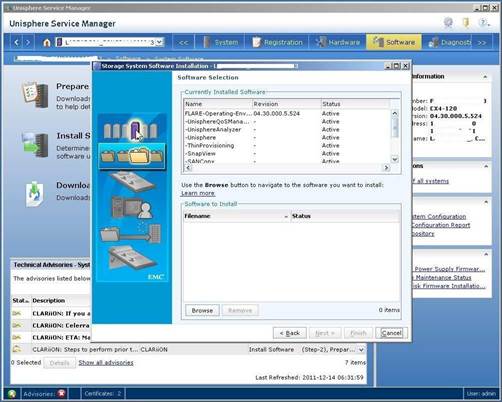The height and width of the screenshot is (402, 502).
Task: Open Show all advisories link
Action: coord(106,363)
